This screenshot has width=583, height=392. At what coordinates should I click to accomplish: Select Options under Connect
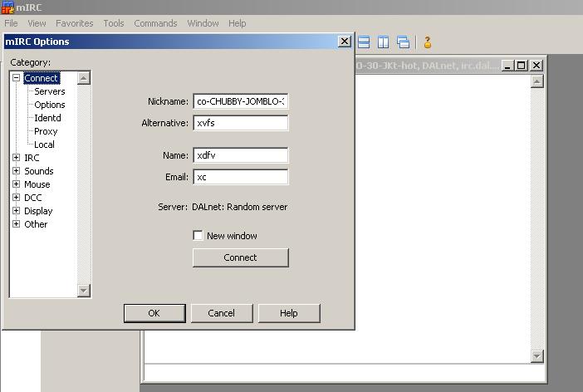point(50,105)
